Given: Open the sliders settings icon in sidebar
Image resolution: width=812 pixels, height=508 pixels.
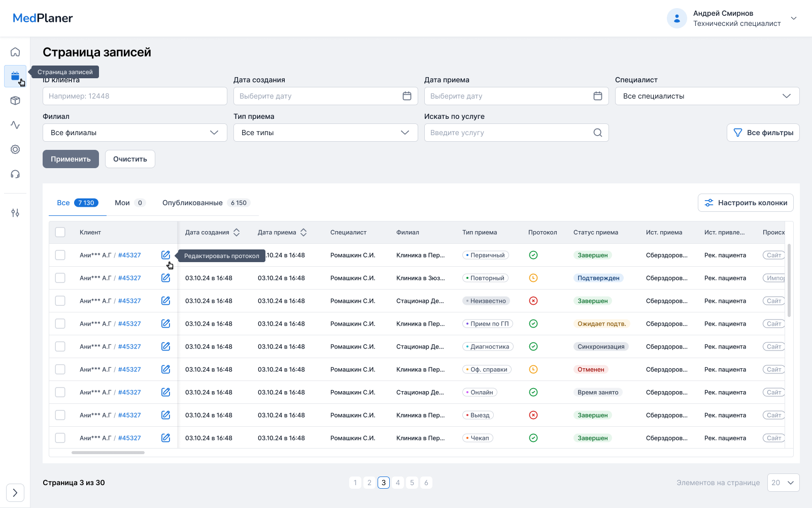Looking at the screenshot, I should tap(15, 213).
